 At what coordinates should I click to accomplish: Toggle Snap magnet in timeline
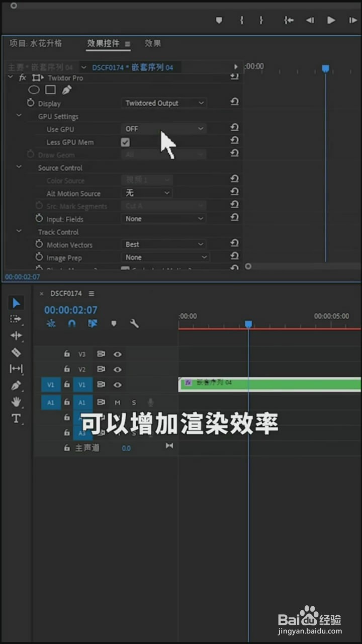click(71, 324)
